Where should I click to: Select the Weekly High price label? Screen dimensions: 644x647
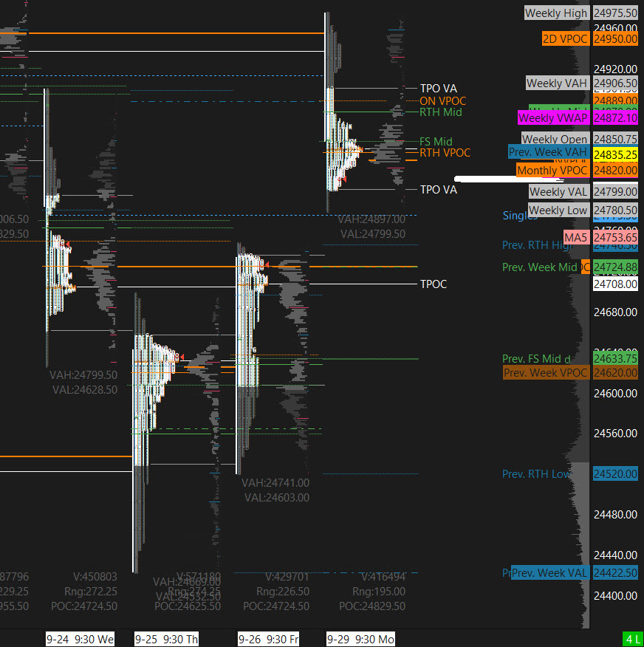point(556,13)
